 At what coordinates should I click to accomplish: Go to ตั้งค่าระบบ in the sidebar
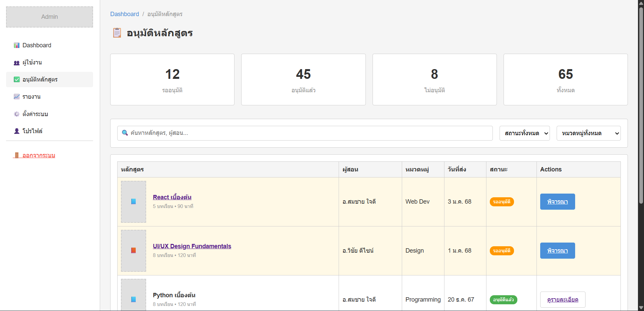coord(35,114)
